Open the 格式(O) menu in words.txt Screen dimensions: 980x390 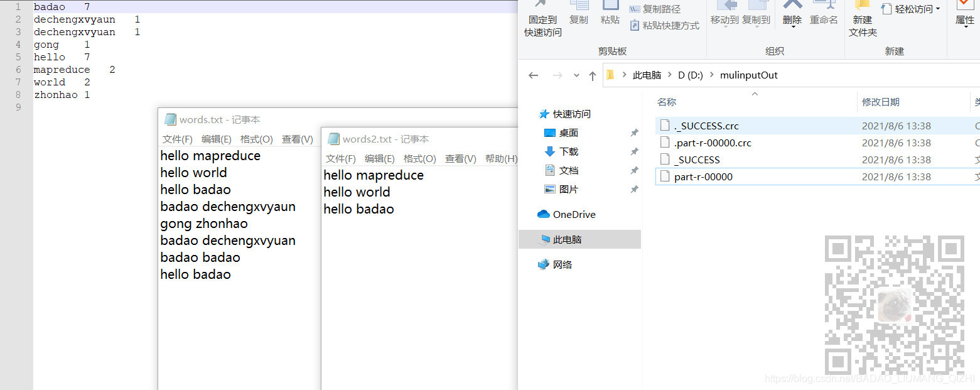click(256, 139)
